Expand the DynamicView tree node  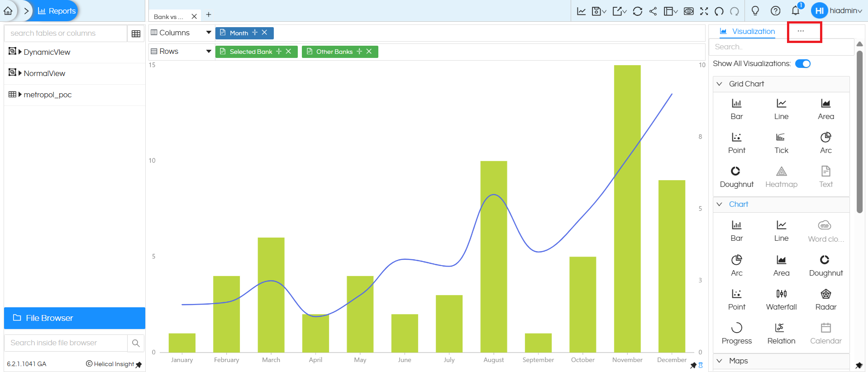click(x=20, y=52)
